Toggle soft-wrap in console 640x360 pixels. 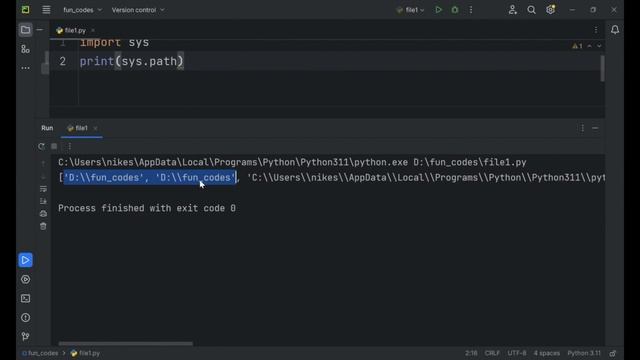(x=43, y=189)
